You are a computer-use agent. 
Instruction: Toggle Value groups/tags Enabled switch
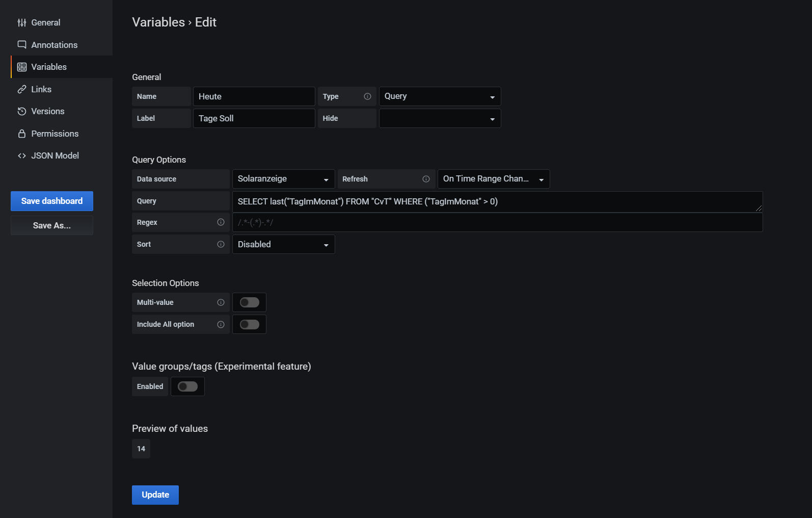(x=187, y=386)
